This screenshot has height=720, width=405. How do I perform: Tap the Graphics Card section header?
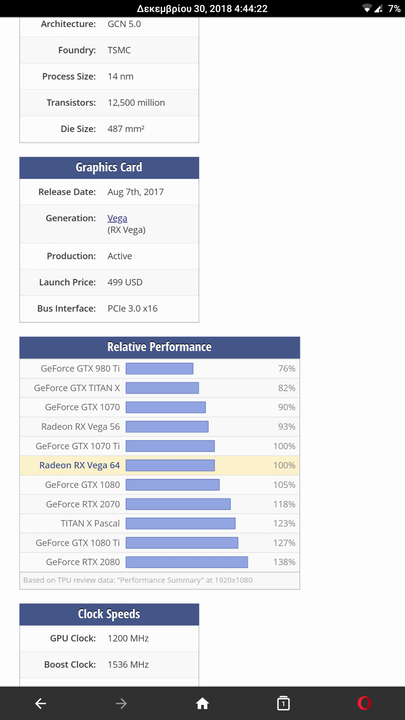[x=109, y=168]
